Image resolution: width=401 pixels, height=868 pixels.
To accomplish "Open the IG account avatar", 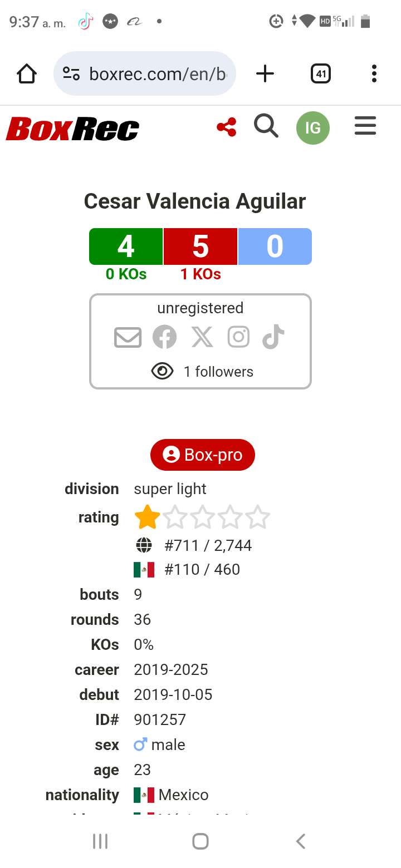I will pos(313,127).
